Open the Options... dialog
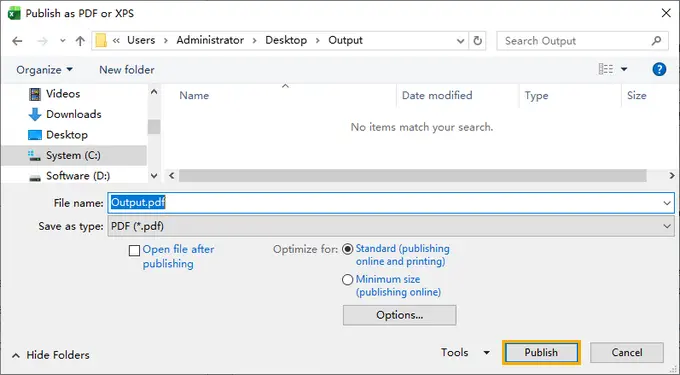This screenshot has width=680, height=375. [x=399, y=315]
